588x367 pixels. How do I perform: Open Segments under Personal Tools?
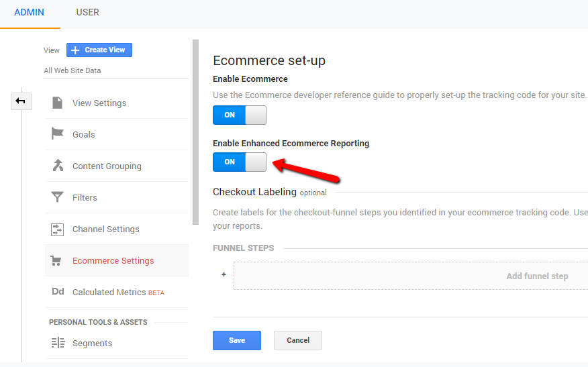(117, 344)
